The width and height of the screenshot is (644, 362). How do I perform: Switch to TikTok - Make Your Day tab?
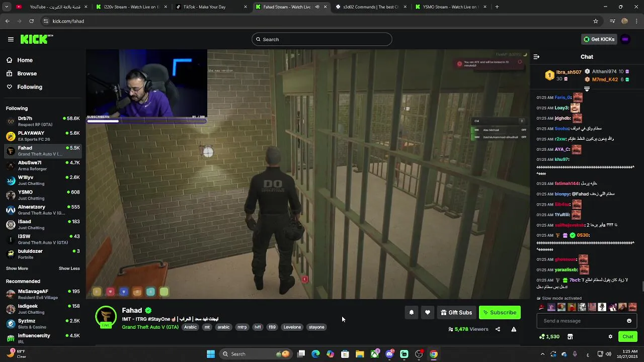211,7
